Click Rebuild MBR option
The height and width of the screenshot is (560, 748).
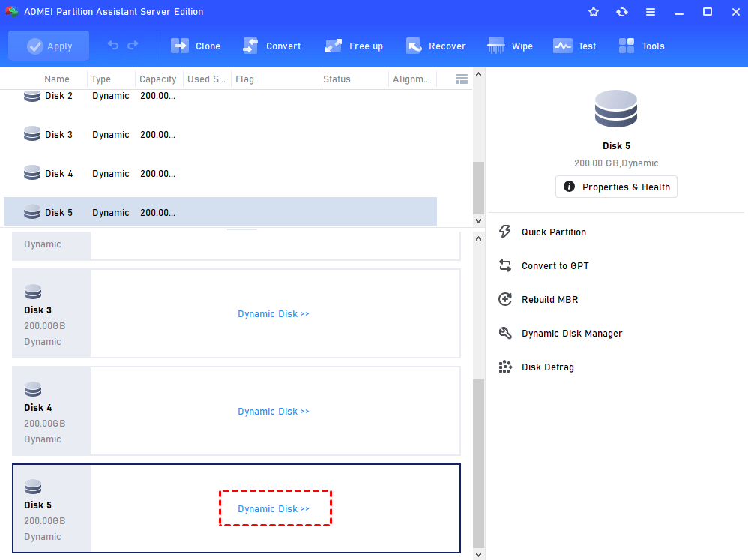[x=549, y=300]
